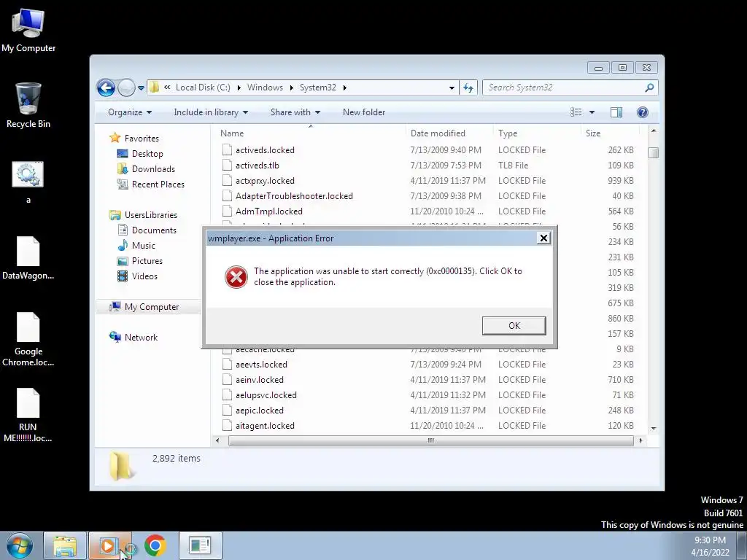Open the Windows Start menu

20,545
